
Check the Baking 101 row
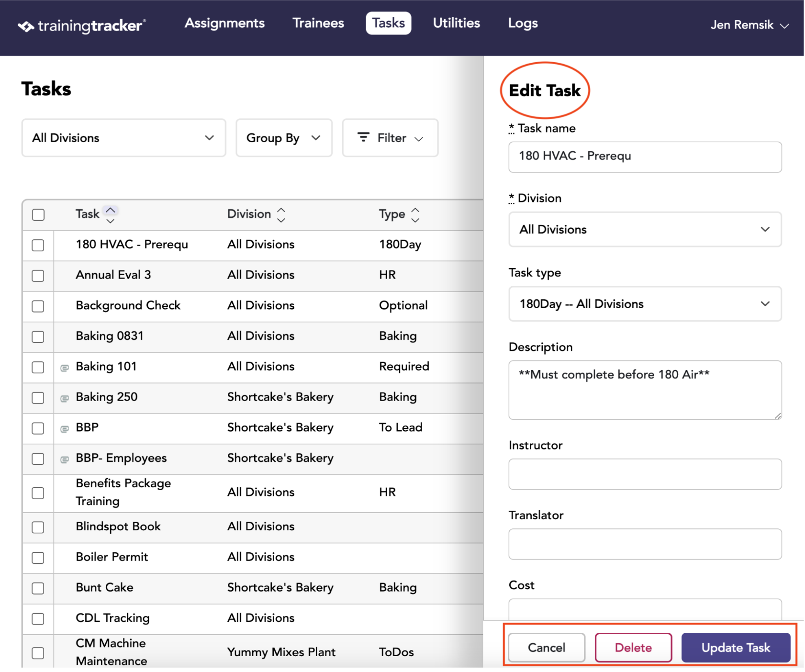[x=38, y=367]
